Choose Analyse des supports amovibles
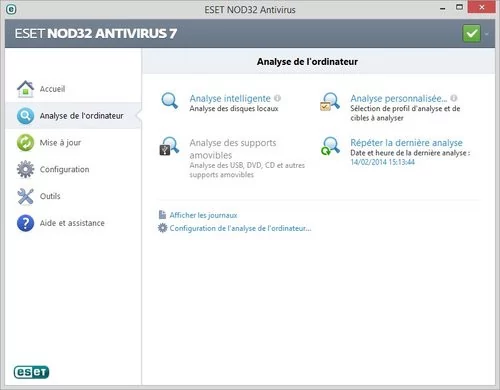Screen dimensions: 500x390 coord(233,149)
